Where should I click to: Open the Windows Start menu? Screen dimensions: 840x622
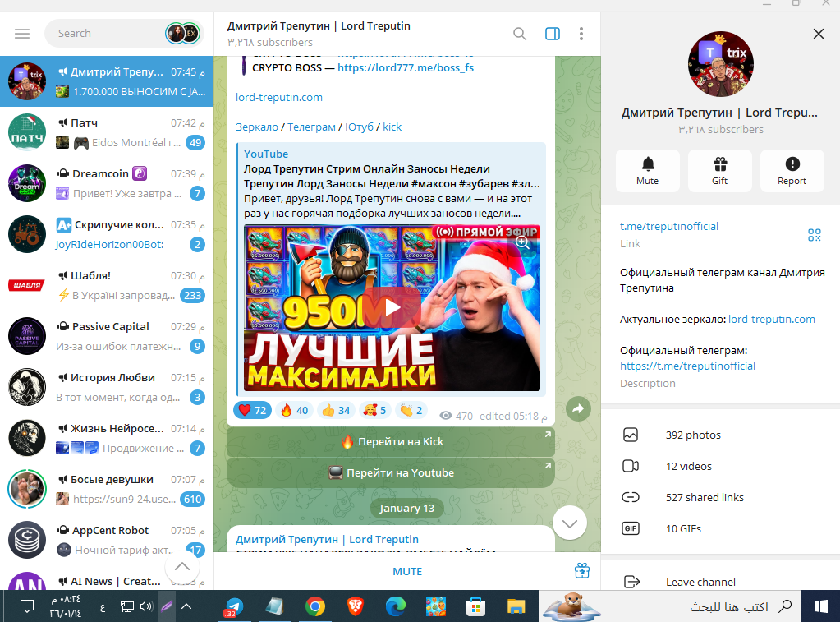(821, 606)
